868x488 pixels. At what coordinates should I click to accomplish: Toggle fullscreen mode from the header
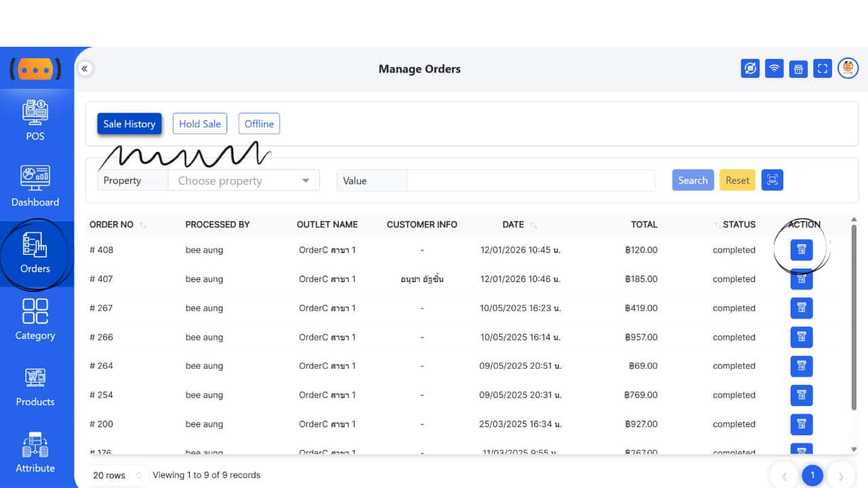coord(823,68)
